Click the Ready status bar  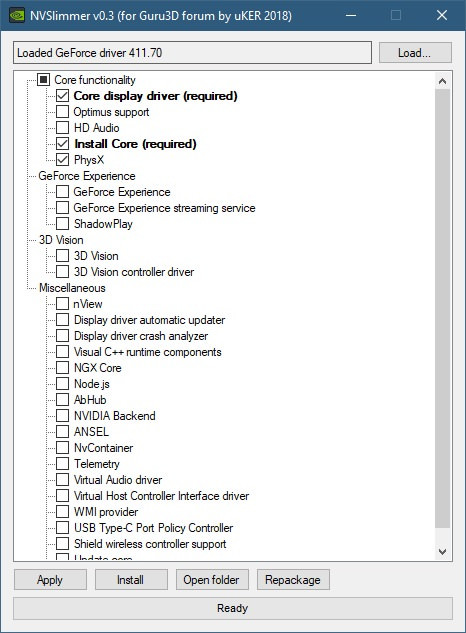pos(233,608)
